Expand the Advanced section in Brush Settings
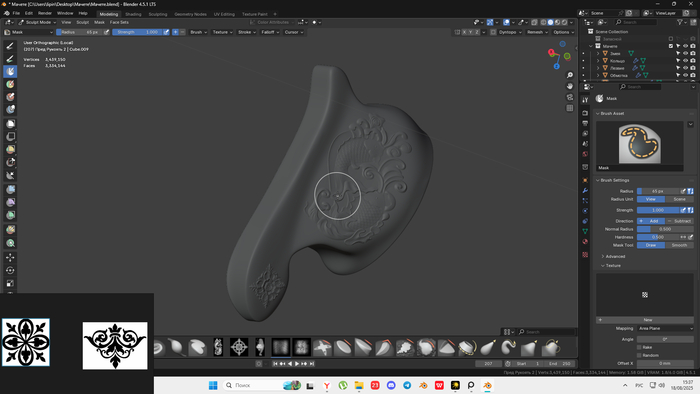The image size is (700, 394). click(615, 257)
